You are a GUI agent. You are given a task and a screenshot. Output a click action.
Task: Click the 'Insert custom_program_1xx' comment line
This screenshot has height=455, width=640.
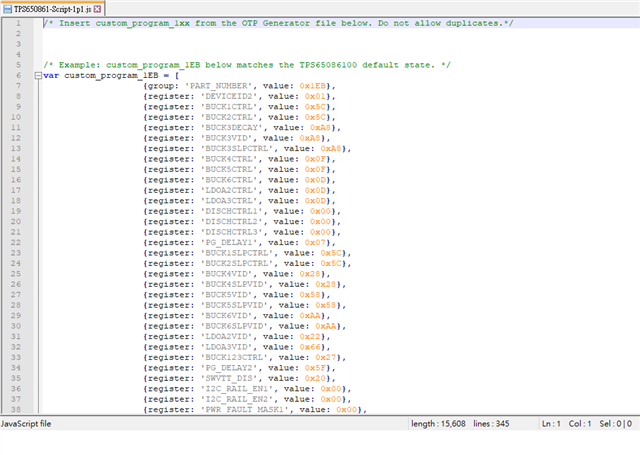click(278, 23)
